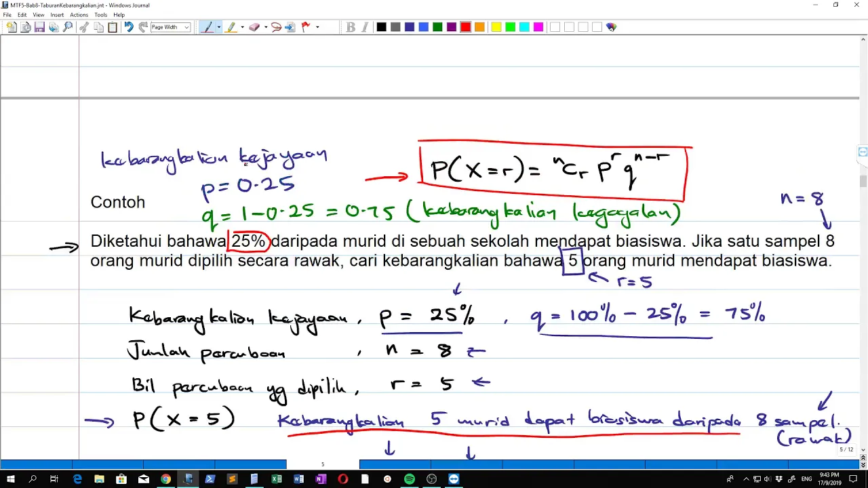The width and height of the screenshot is (868, 488).
Task: Pick the gray ink color swatch
Action: point(395,27)
